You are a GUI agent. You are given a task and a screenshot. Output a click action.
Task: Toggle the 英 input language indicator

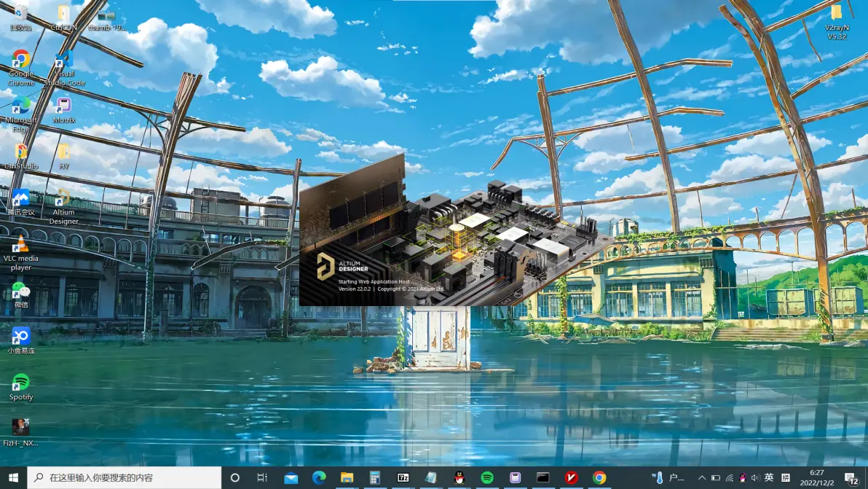769,477
